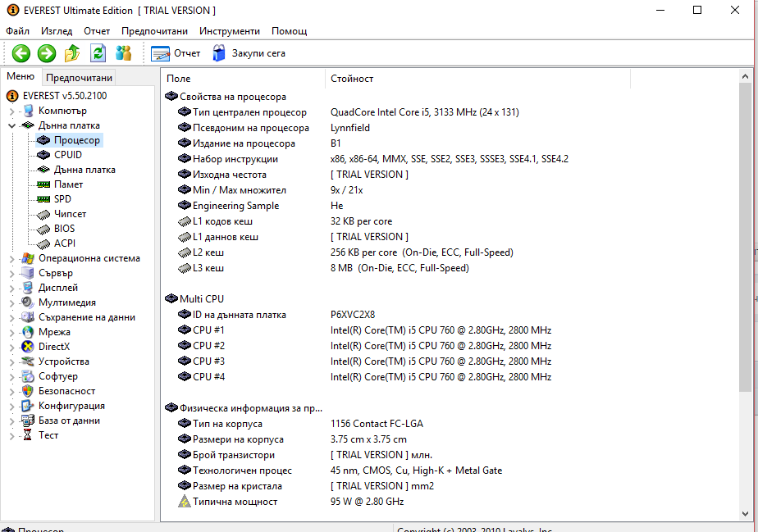This screenshot has height=532, width=758.
Task: Expand the Тест tree node
Action: click(x=11, y=435)
